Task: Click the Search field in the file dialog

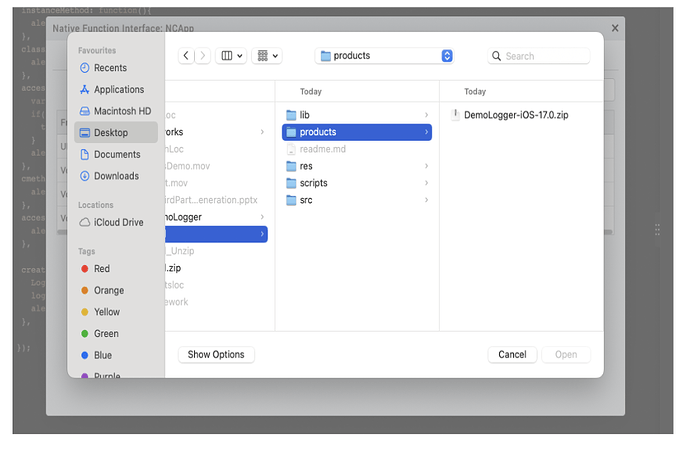Action: pos(539,56)
